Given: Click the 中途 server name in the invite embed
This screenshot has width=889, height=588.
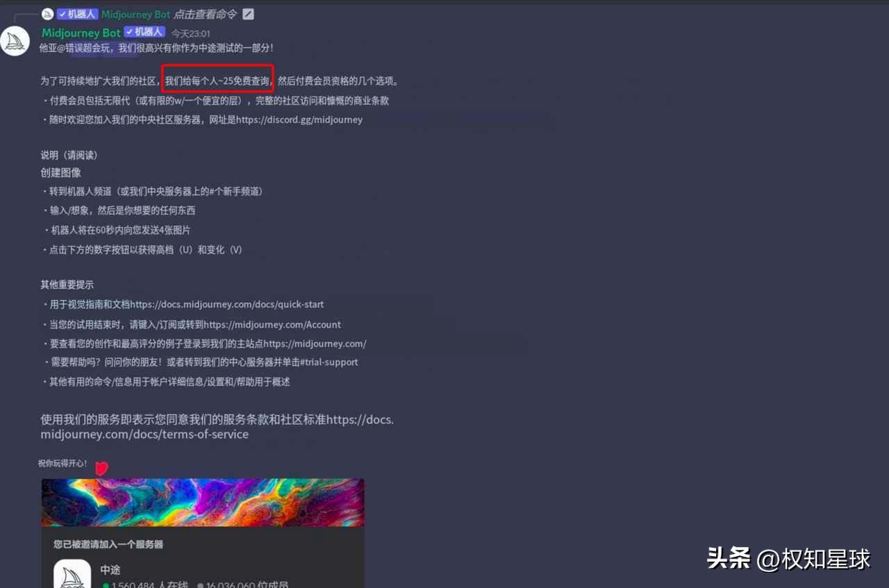Looking at the screenshot, I should pos(110,569).
